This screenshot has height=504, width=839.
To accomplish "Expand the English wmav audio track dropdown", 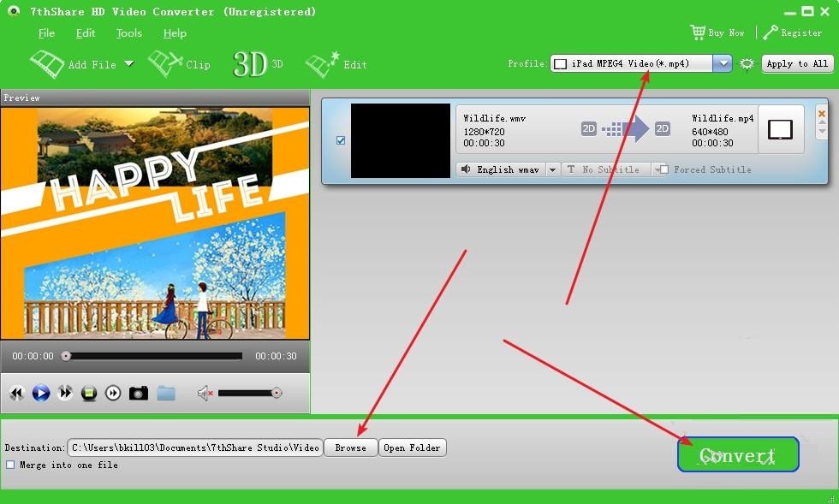I will pos(552,169).
